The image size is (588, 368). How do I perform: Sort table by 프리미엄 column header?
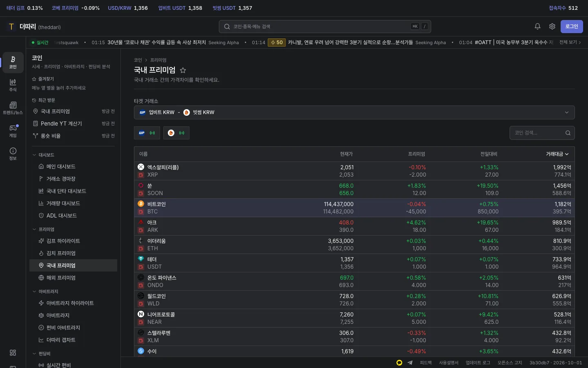click(416, 154)
